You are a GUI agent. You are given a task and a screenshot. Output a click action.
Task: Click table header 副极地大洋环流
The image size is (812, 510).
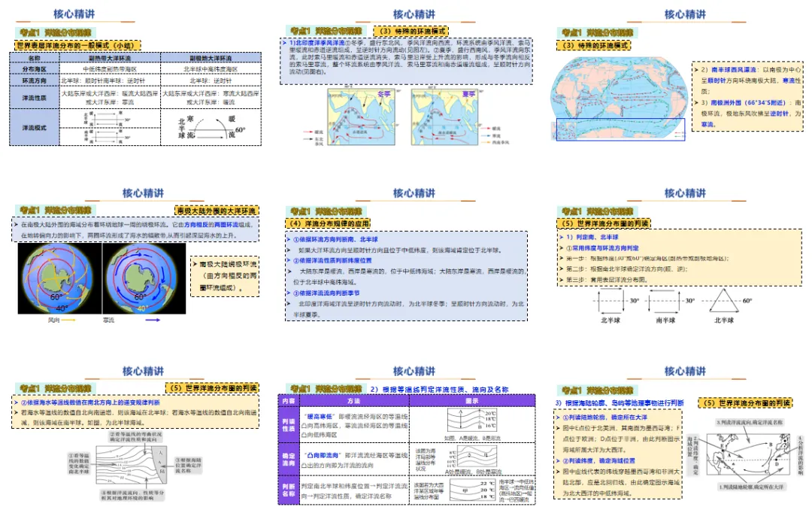(211, 58)
